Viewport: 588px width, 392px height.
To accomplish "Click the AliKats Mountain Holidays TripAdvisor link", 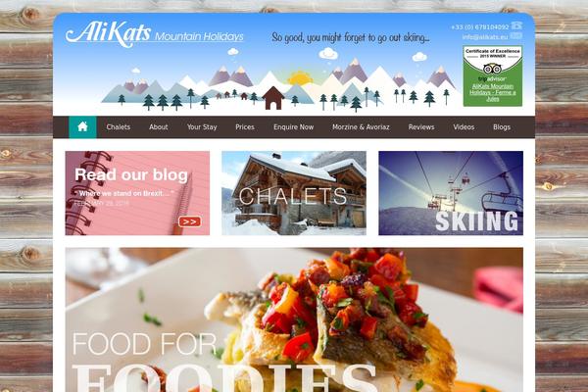I will click(492, 92).
